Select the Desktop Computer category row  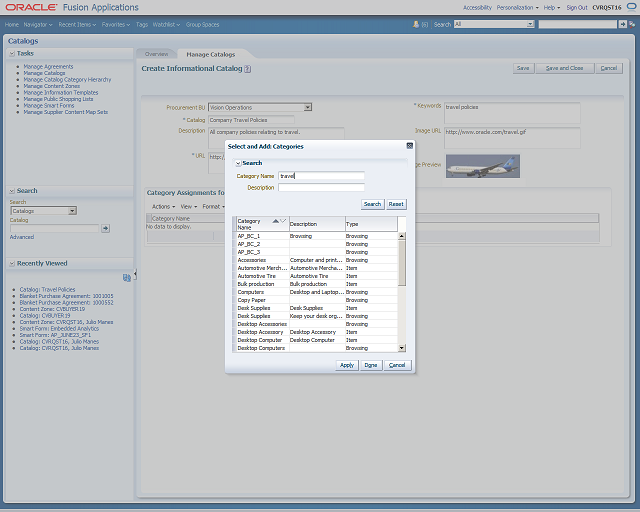317,340
